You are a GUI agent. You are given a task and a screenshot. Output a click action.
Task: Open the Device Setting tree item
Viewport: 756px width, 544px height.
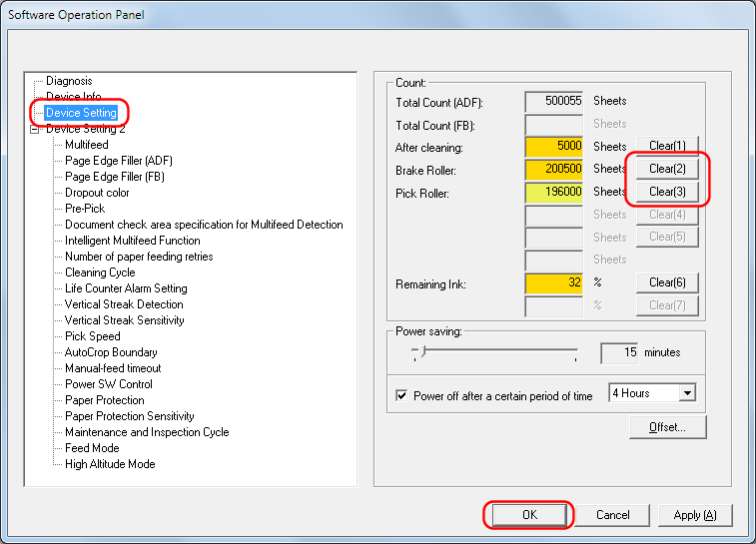(81, 113)
